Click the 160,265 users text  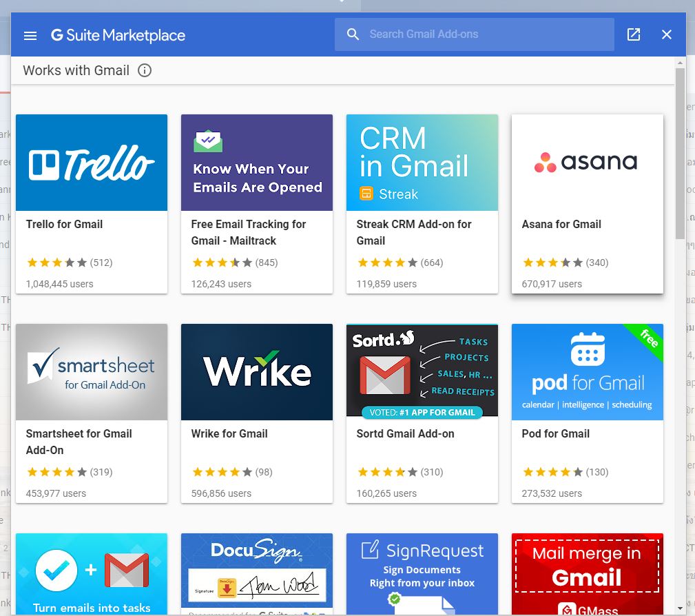click(386, 493)
